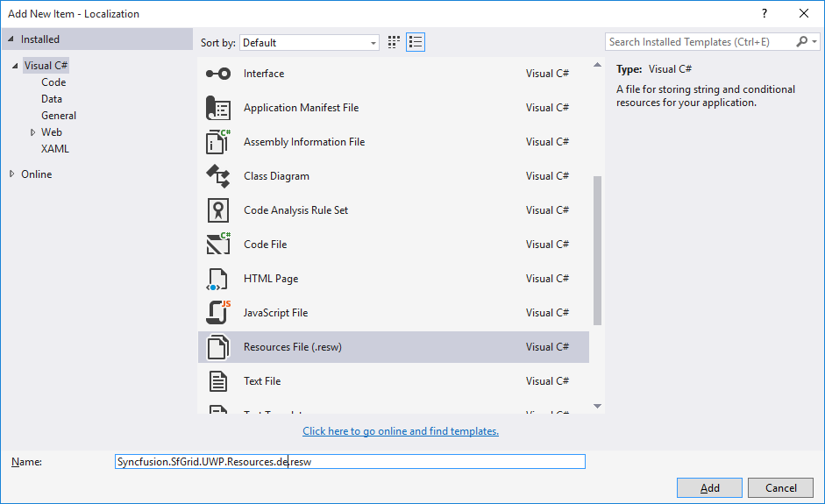The height and width of the screenshot is (504, 825).
Task: Click Visual C# in Text File row
Action: tap(547, 381)
